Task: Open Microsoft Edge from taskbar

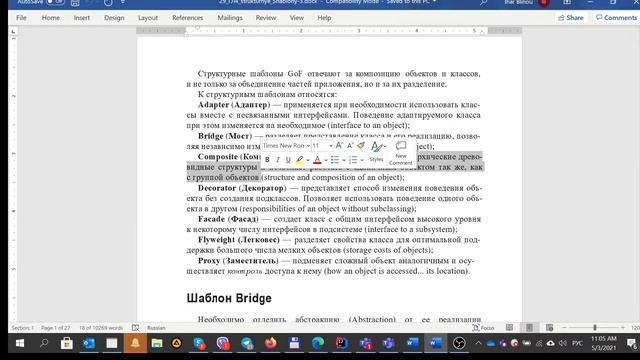Action: point(318,343)
